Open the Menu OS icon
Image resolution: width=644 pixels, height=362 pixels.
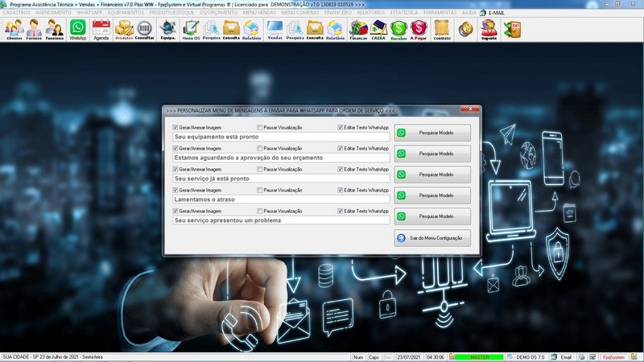point(191,30)
